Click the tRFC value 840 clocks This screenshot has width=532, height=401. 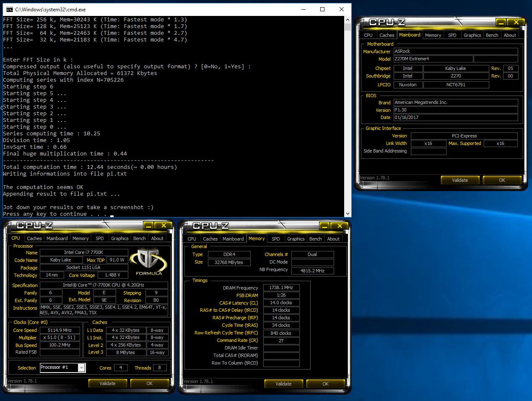pos(281,333)
